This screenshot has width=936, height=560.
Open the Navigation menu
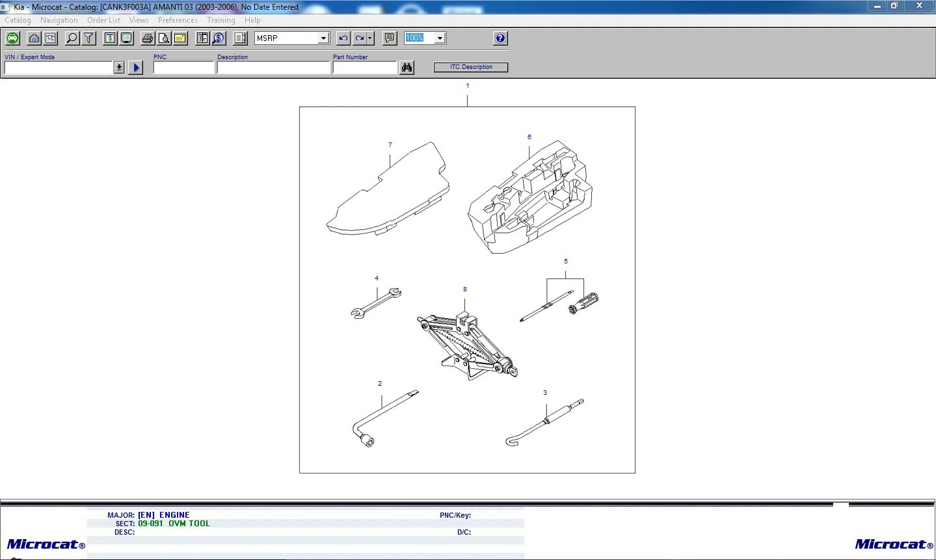point(59,20)
